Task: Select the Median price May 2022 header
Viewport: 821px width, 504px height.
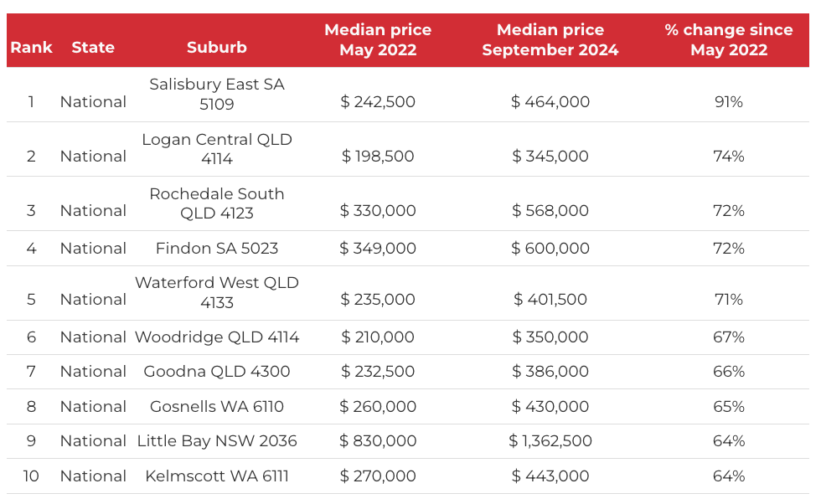Action: [378, 40]
